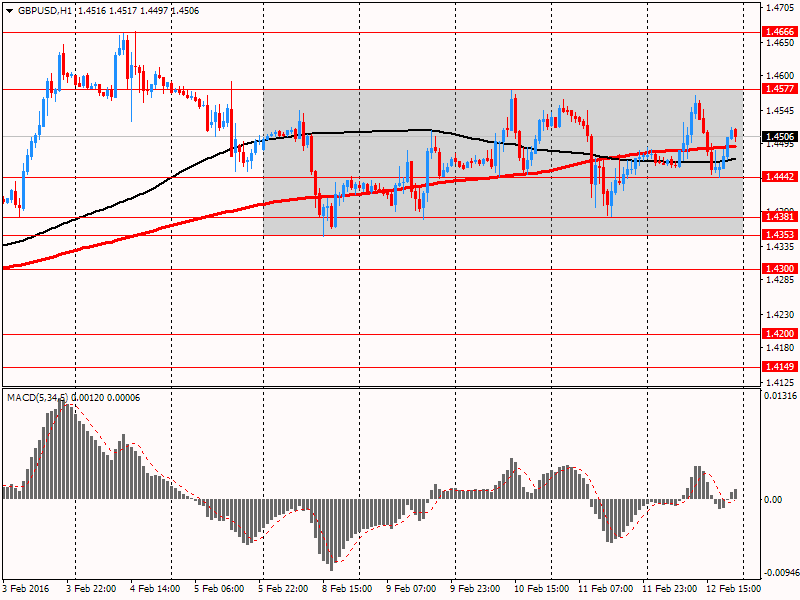The height and width of the screenshot is (600, 800).
Task: Click the triangle arrow beside GBPUSD,H1
Action: tap(9, 10)
